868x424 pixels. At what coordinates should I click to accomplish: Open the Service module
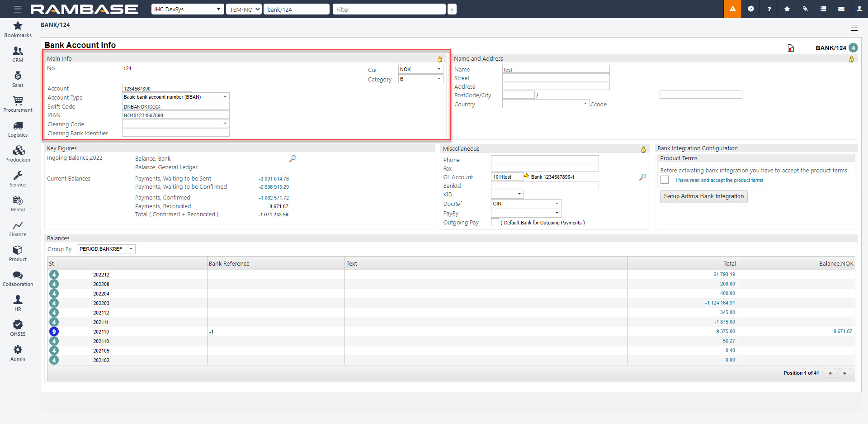click(18, 179)
